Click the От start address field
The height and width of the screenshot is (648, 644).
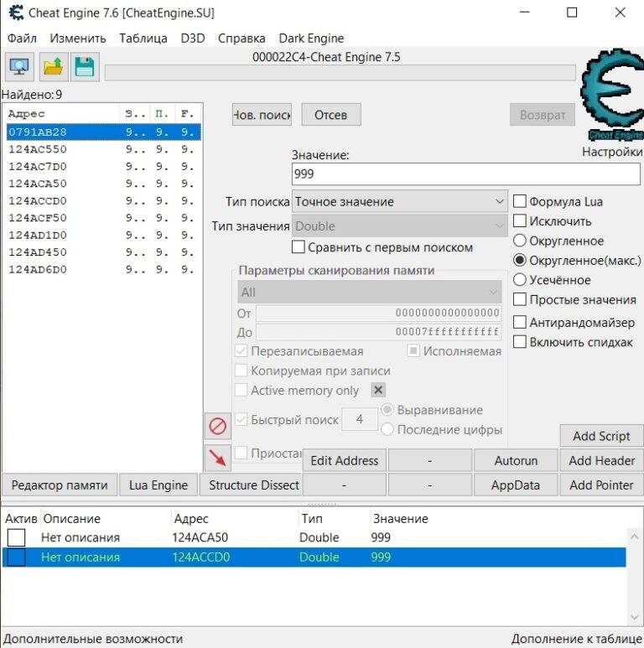(x=379, y=313)
